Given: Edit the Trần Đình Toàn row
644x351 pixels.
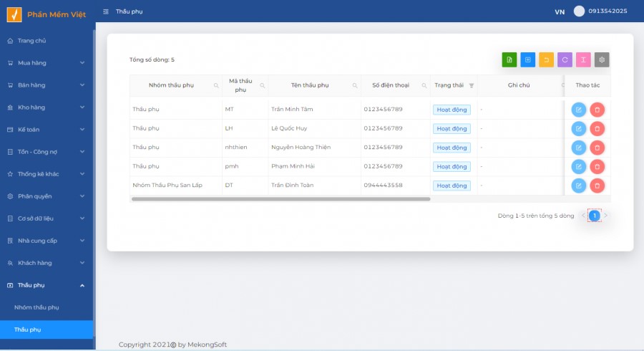Looking at the screenshot, I should (x=579, y=186).
